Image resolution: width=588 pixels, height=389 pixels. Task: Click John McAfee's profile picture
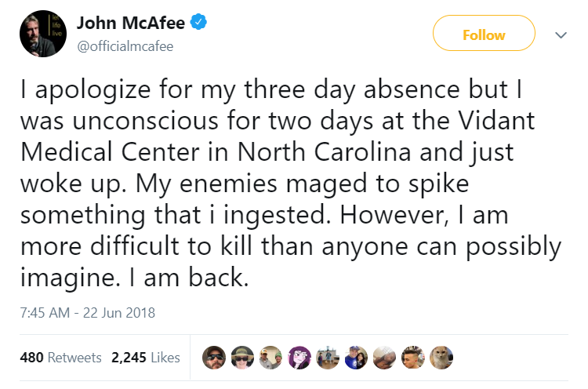click(38, 33)
